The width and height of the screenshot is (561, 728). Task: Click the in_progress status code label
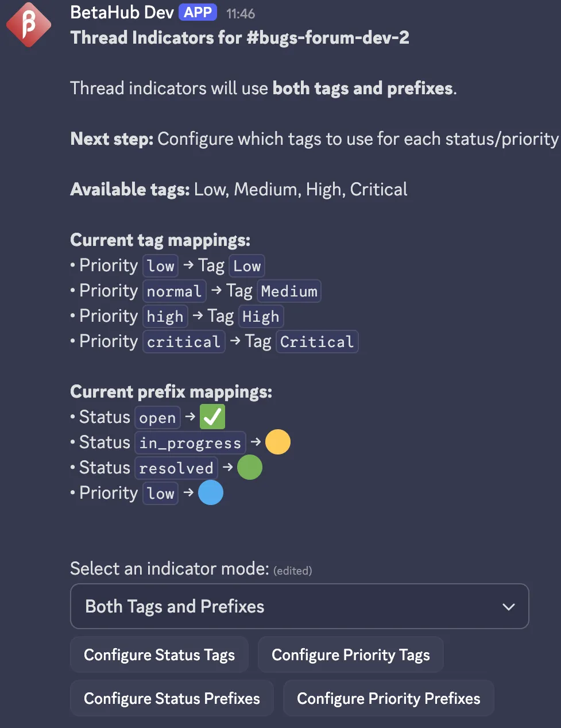pyautogui.click(x=190, y=443)
